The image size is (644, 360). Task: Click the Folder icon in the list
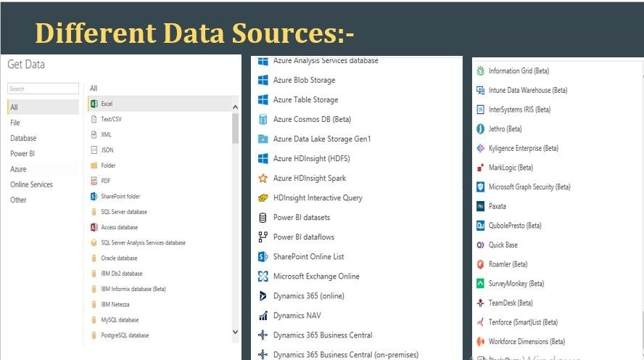tap(94, 165)
